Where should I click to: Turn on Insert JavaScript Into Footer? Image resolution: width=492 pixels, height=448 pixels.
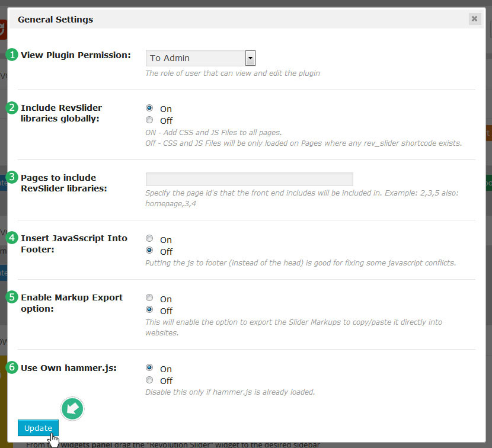click(x=149, y=239)
